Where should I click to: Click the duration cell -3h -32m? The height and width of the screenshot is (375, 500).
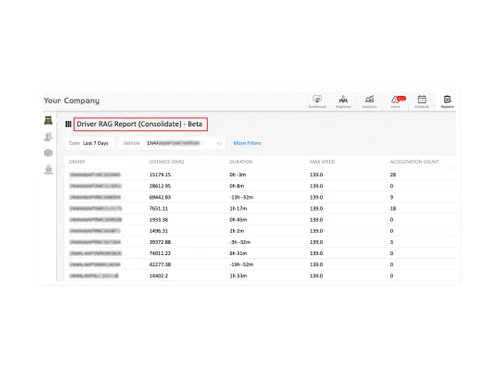[240, 242]
